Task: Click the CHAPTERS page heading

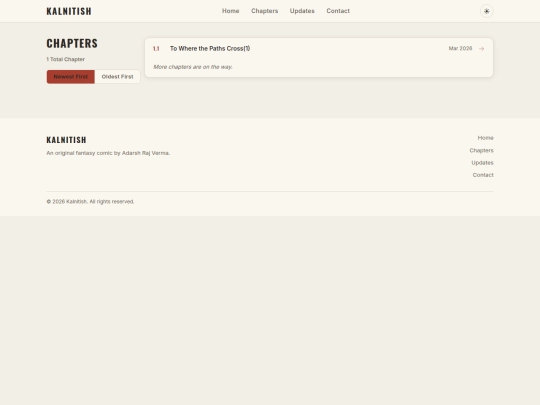Action: (72, 43)
